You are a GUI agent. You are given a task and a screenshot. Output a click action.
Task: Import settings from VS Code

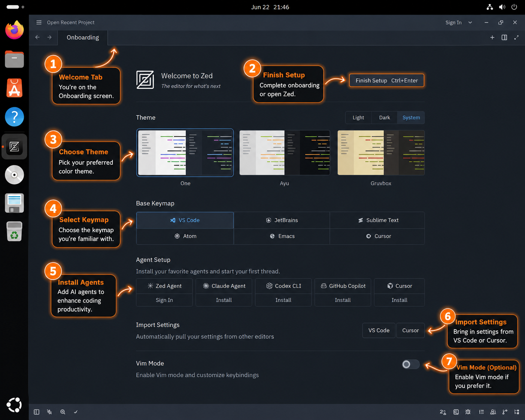coord(379,331)
